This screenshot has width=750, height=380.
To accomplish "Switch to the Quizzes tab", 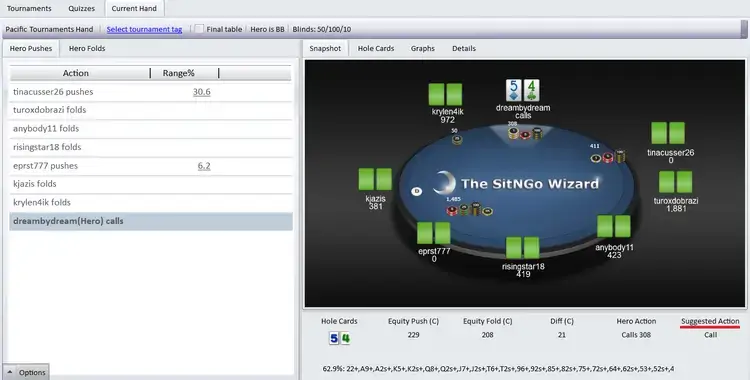I will (81, 8).
